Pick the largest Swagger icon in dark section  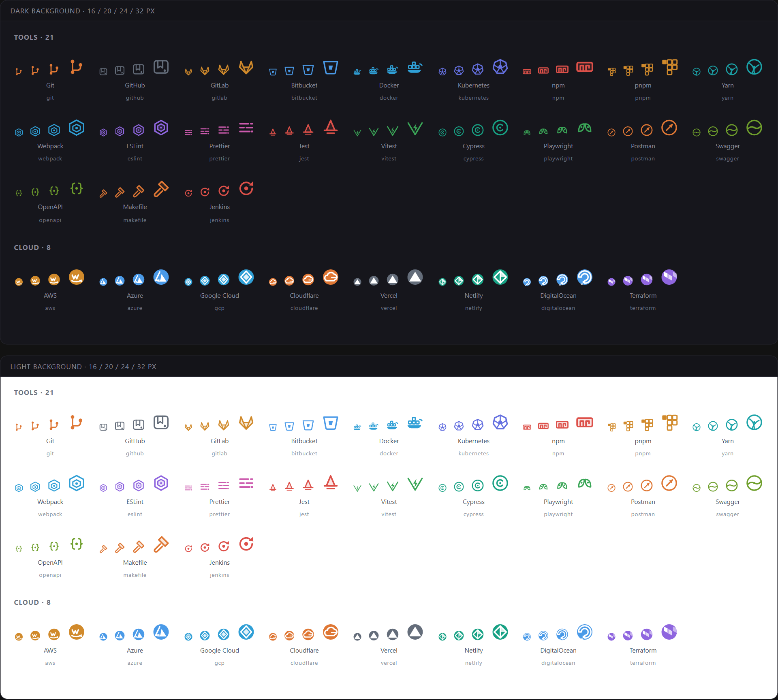754,128
